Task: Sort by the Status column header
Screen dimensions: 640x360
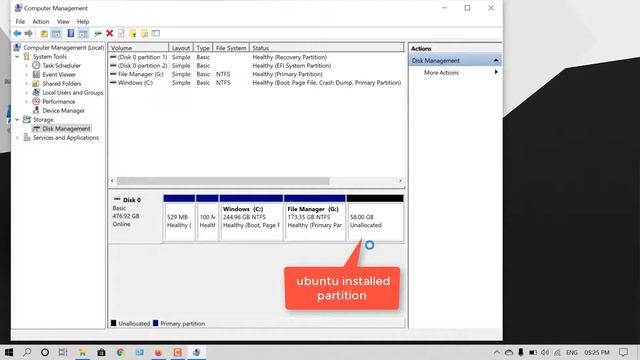Action: [x=327, y=48]
